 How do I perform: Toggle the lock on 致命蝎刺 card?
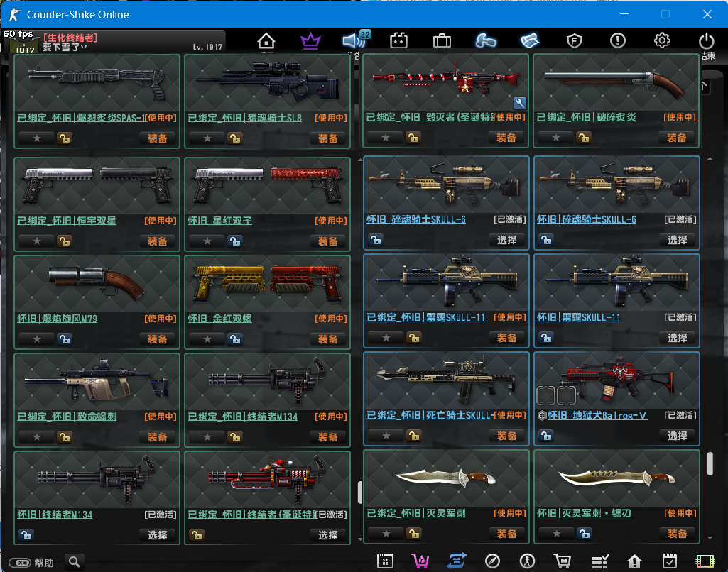[65, 437]
